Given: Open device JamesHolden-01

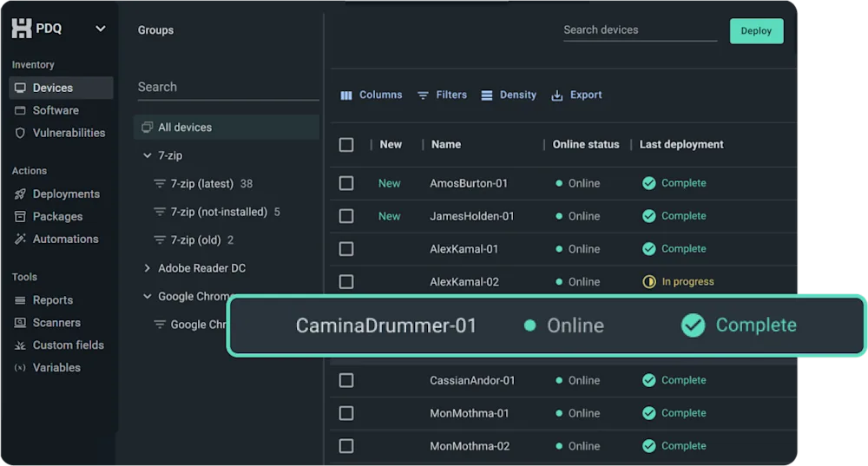Looking at the screenshot, I should click(x=472, y=216).
